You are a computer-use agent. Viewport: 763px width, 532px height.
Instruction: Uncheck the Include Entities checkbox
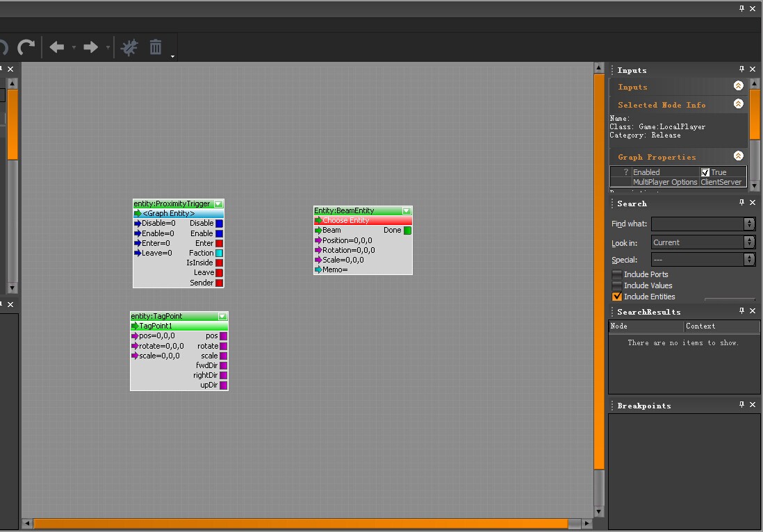tap(617, 297)
